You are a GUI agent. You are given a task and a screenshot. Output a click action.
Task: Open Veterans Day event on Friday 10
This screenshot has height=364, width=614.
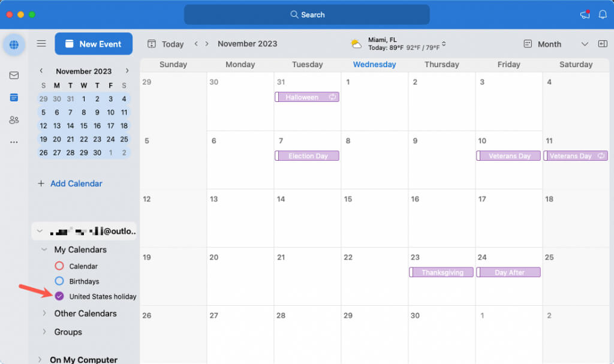click(508, 155)
